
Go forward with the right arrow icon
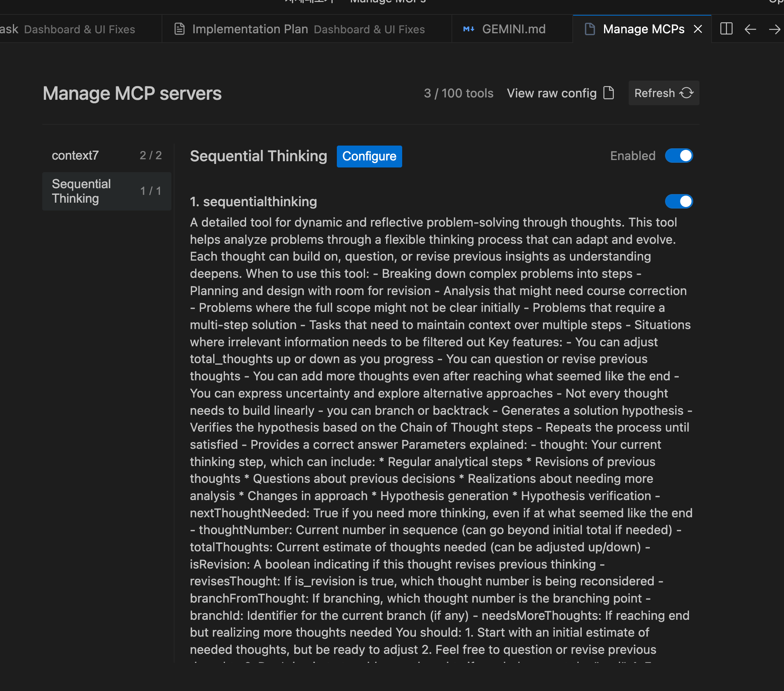click(774, 29)
